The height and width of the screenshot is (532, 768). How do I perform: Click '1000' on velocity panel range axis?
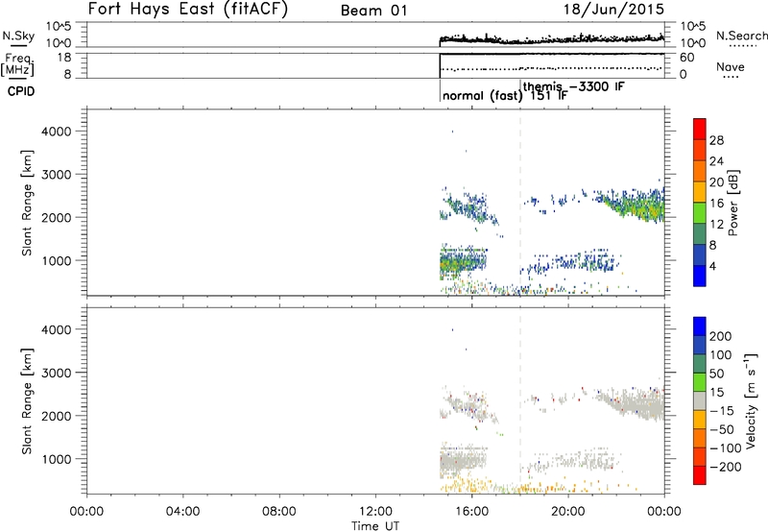point(57,459)
